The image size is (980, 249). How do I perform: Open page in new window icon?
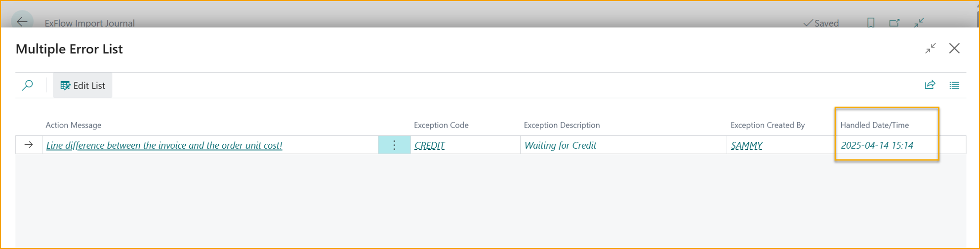click(894, 23)
